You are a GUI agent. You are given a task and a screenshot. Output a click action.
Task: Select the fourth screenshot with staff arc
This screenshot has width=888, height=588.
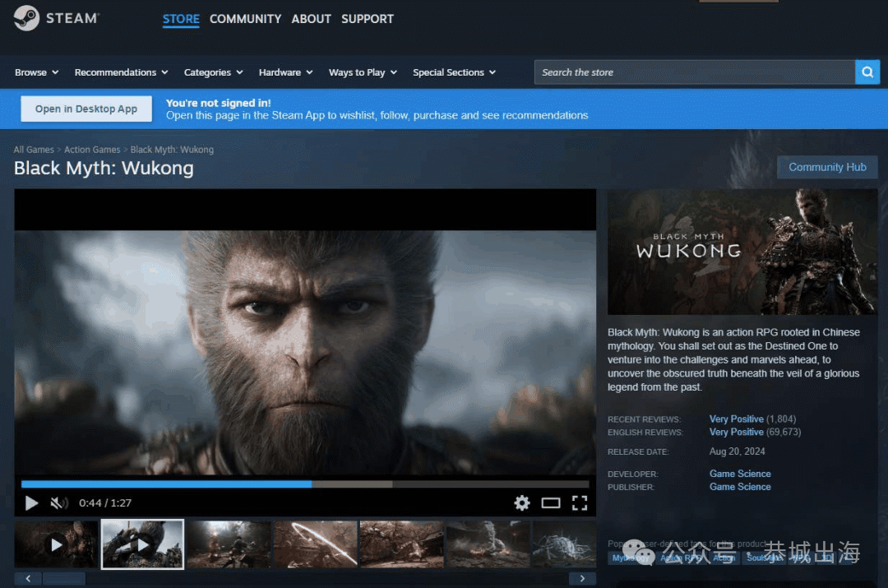(x=316, y=545)
